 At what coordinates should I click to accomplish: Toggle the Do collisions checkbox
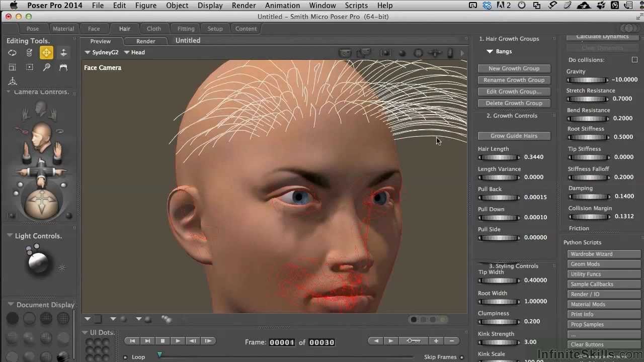pos(634,60)
